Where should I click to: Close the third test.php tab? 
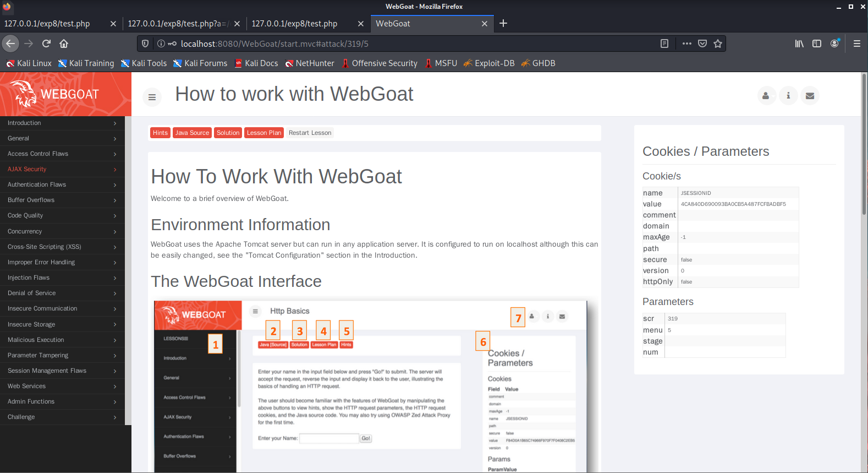click(361, 24)
